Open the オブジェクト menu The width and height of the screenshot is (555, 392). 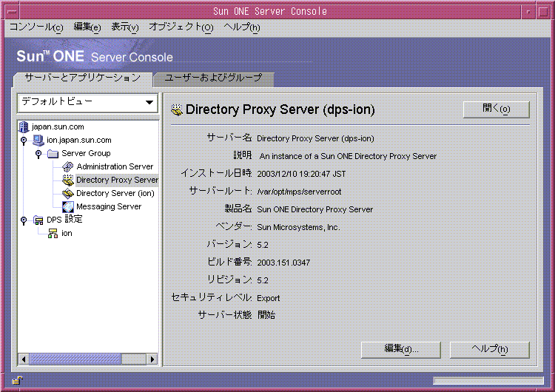[x=181, y=27]
